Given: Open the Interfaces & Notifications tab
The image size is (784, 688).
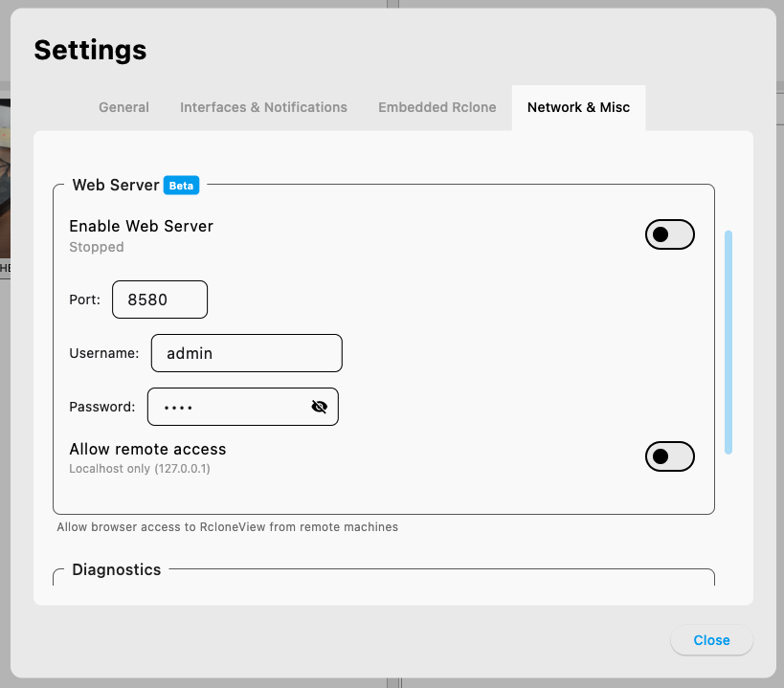Looking at the screenshot, I should coord(263,107).
